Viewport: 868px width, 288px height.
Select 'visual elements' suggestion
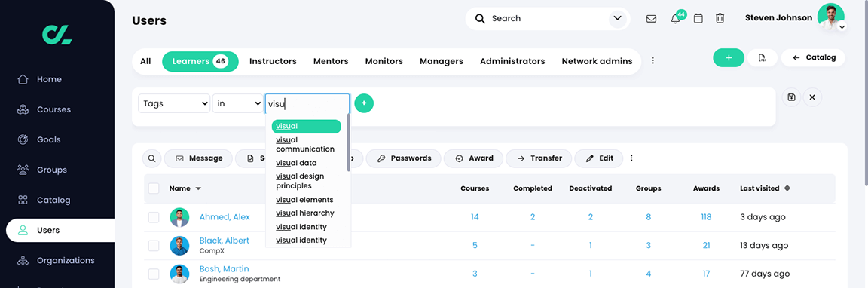pos(306,199)
